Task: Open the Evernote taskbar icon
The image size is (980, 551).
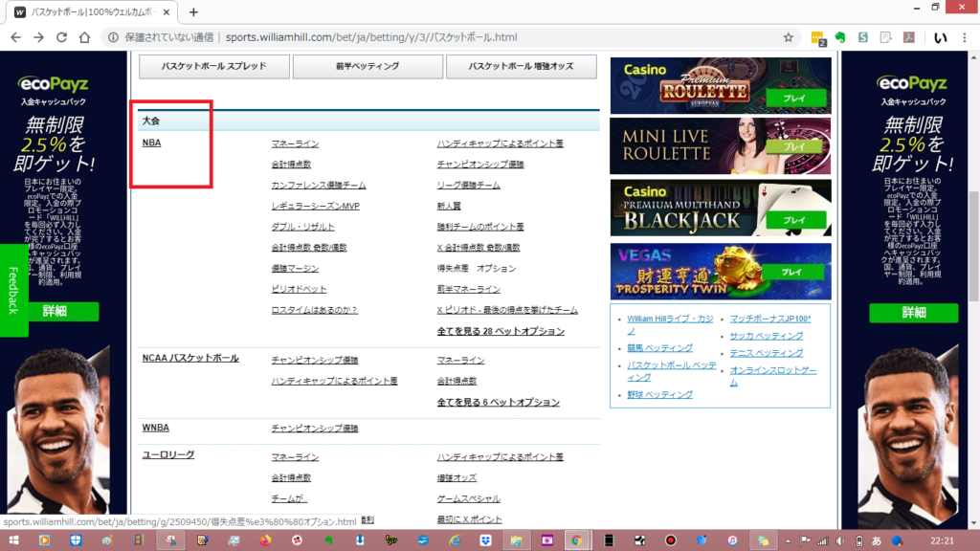Action: coord(328,540)
